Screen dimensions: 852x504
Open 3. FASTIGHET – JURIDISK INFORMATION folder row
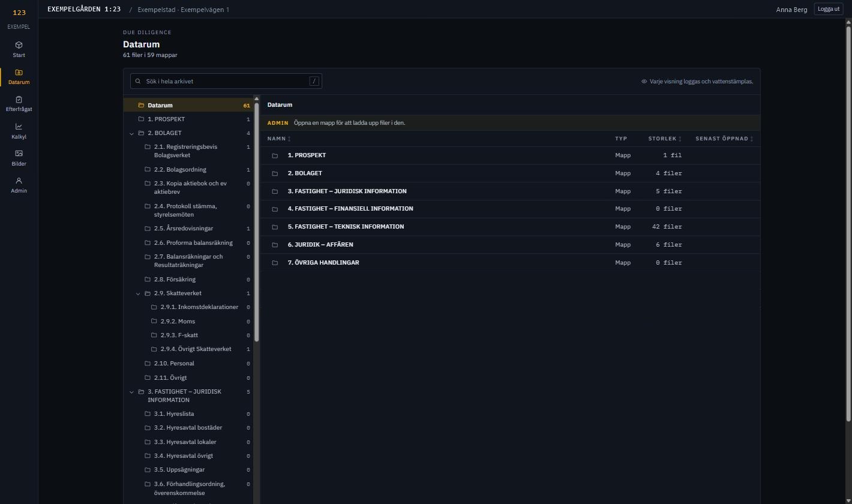click(510, 191)
